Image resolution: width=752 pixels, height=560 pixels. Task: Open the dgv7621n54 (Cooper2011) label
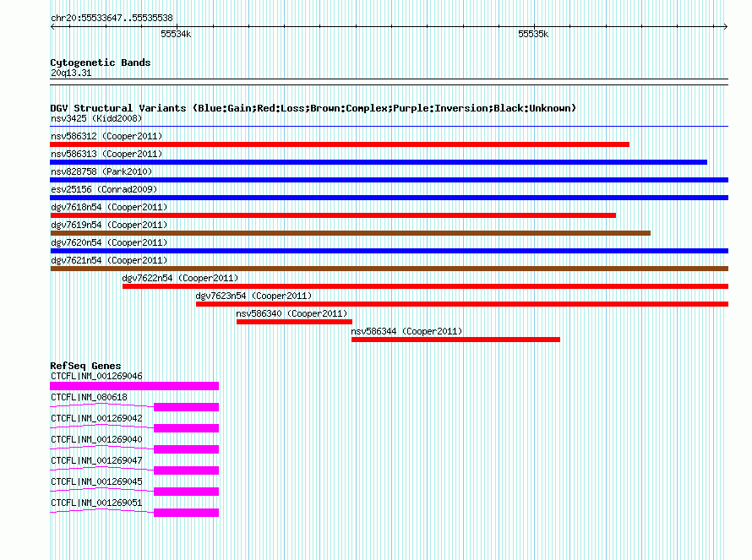tap(109, 260)
